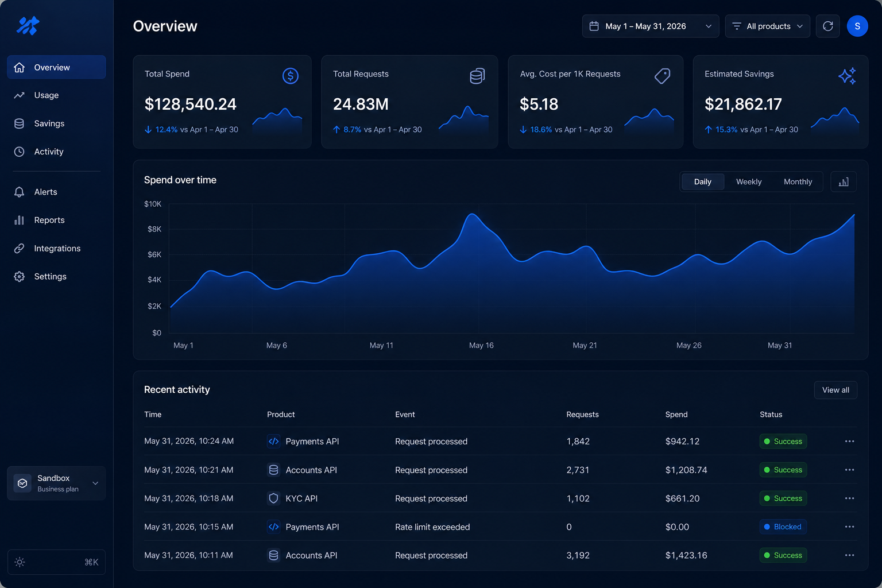
Task: Click the Estimated Savings sparkle icon
Action: coord(847,76)
